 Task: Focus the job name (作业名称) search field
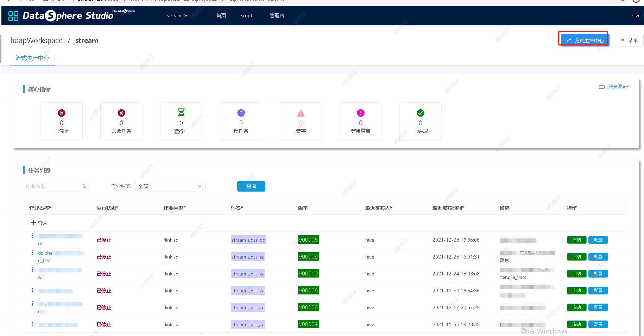point(52,186)
